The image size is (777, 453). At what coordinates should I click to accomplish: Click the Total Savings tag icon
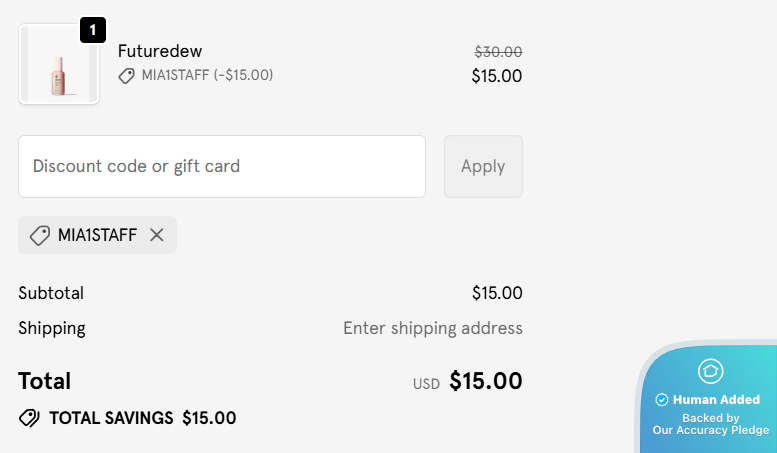[x=29, y=418]
